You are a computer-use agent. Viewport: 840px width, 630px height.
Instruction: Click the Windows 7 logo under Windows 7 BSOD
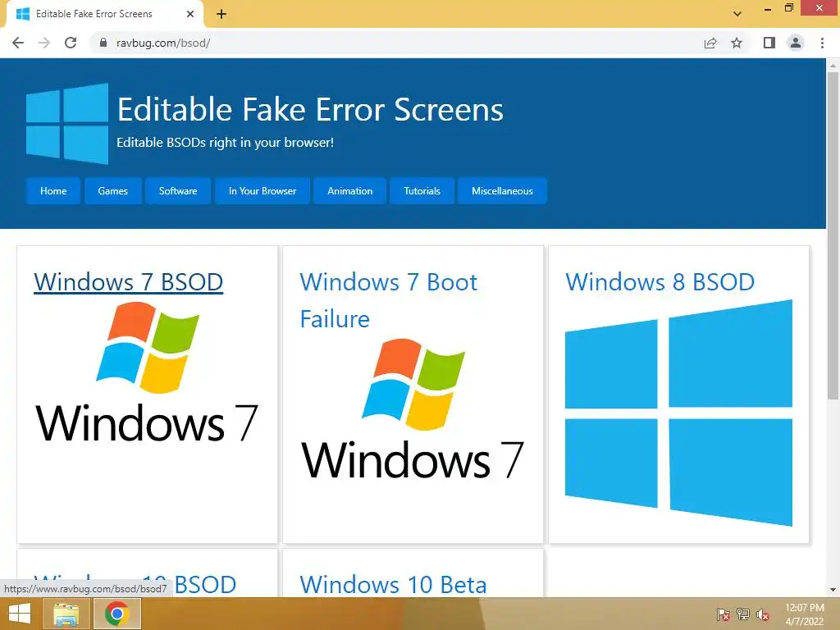point(147,372)
